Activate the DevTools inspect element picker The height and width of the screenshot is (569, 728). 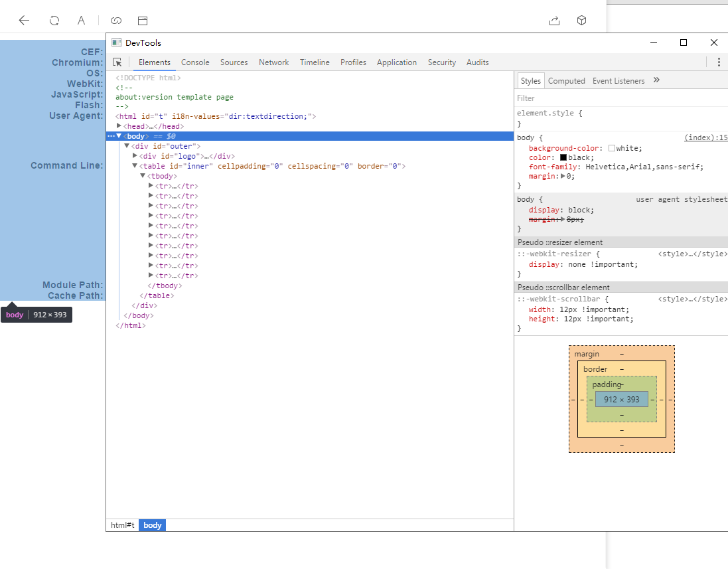pyautogui.click(x=117, y=62)
